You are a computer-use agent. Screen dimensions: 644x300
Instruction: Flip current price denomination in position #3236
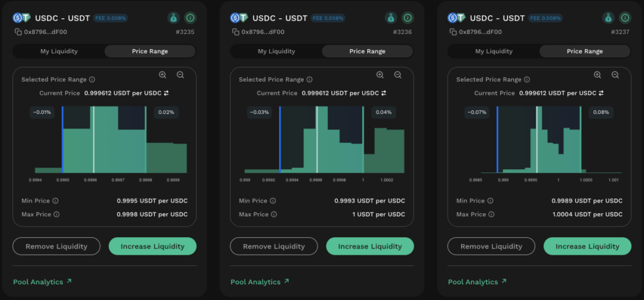[x=384, y=93]
